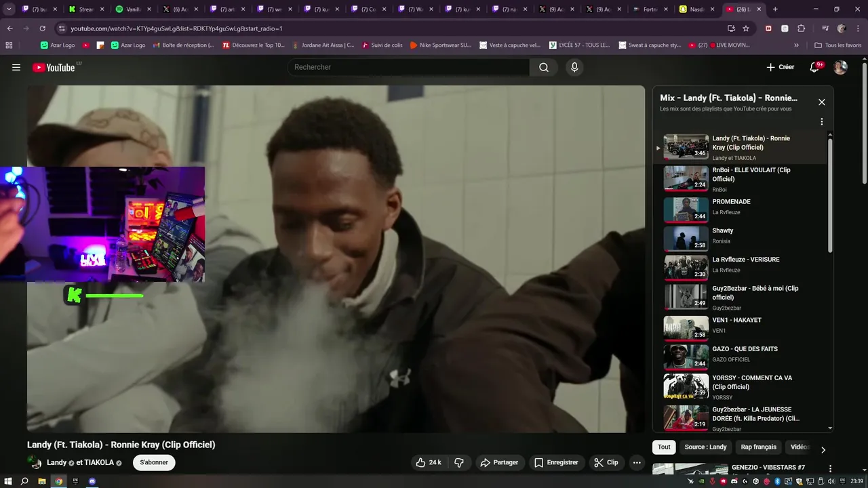
Task: Type in the Rechercher search field
Action: pyautogui.click(x=408, y=67)
